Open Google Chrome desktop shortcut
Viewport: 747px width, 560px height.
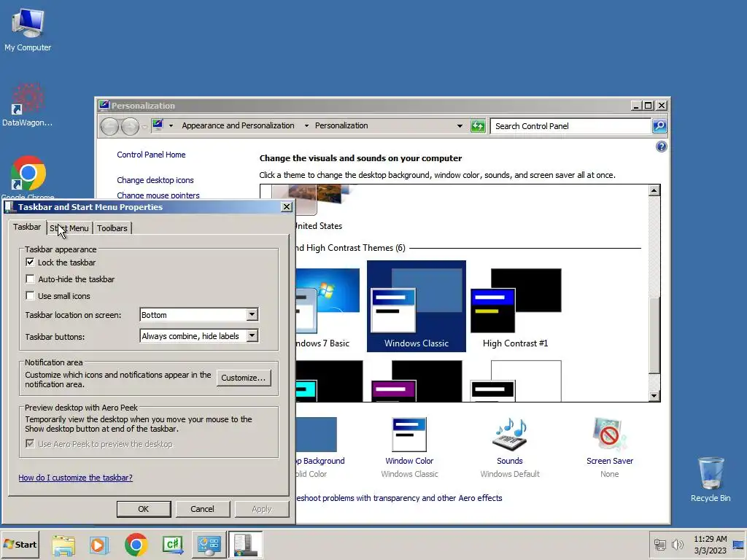pos(28,175)
